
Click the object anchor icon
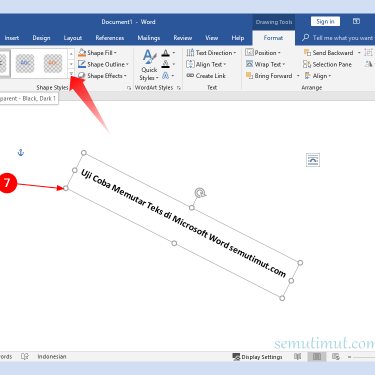21,153
